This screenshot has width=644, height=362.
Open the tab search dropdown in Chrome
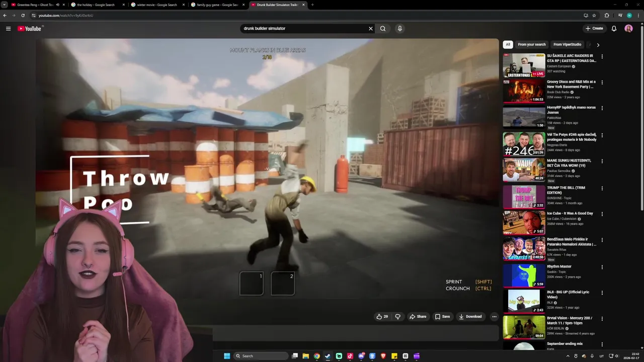[5, 5]
